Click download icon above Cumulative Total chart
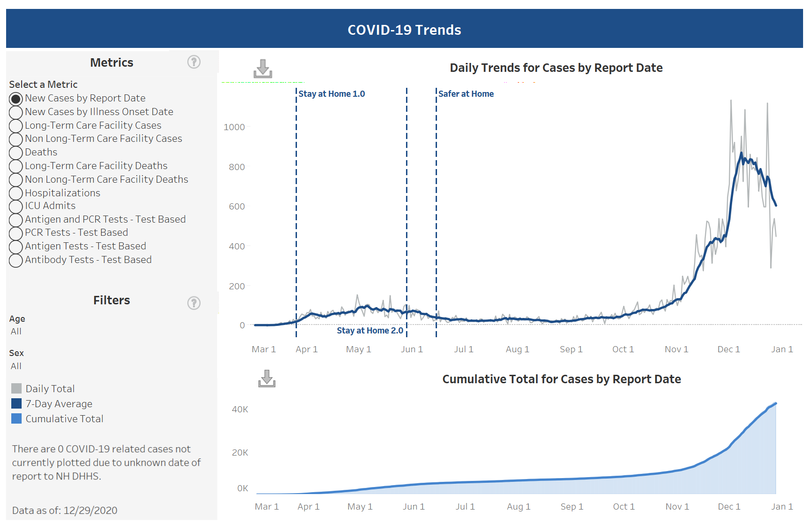This screenshot has height=526, width=812. tap(266, 379)
